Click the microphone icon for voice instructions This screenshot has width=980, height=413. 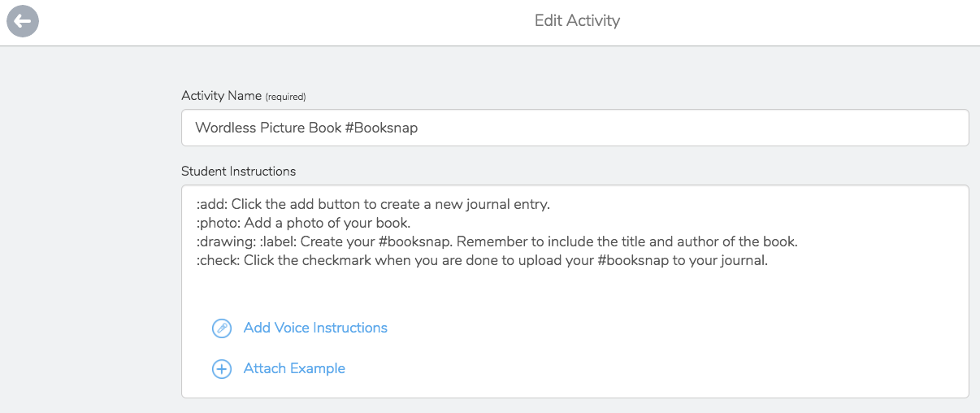(222, 328)
